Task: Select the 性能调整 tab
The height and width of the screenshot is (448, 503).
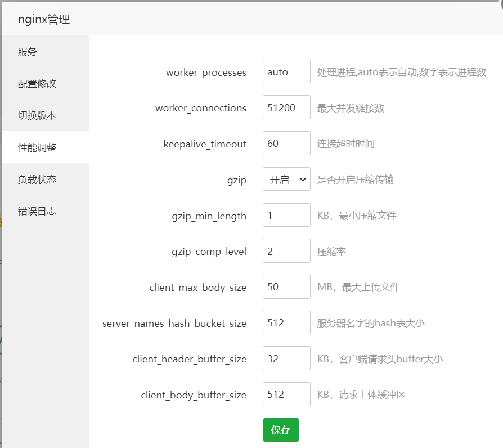Action: click(46, 147)
